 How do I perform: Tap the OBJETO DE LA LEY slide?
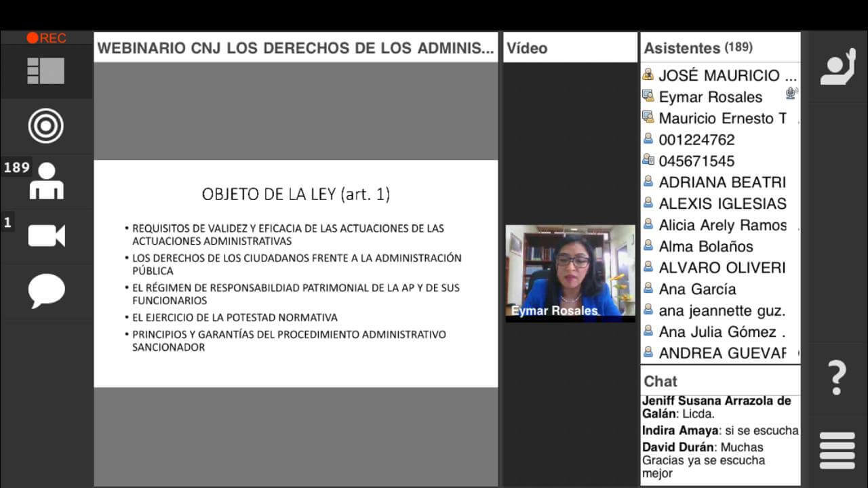pyautogui.click(x=296, y=274)
